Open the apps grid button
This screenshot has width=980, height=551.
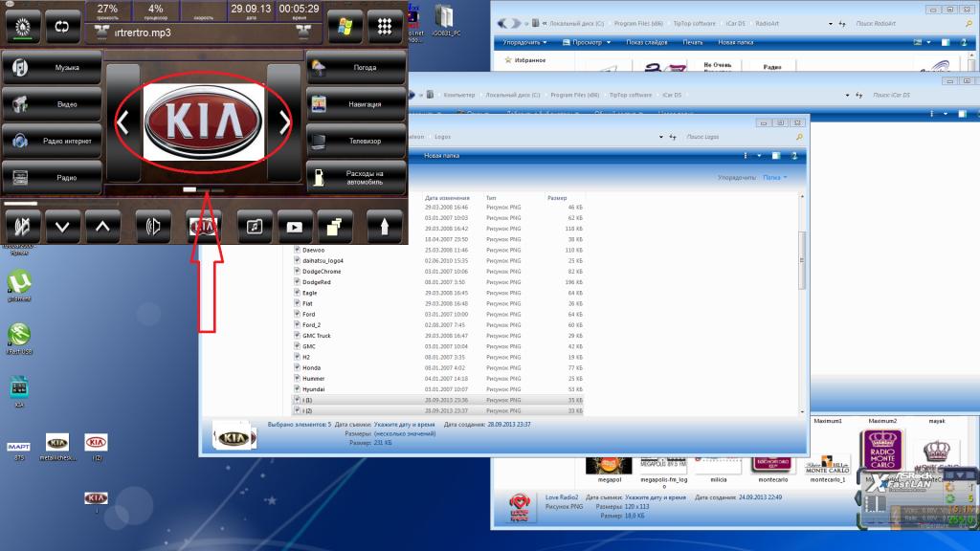coord(386,23)
